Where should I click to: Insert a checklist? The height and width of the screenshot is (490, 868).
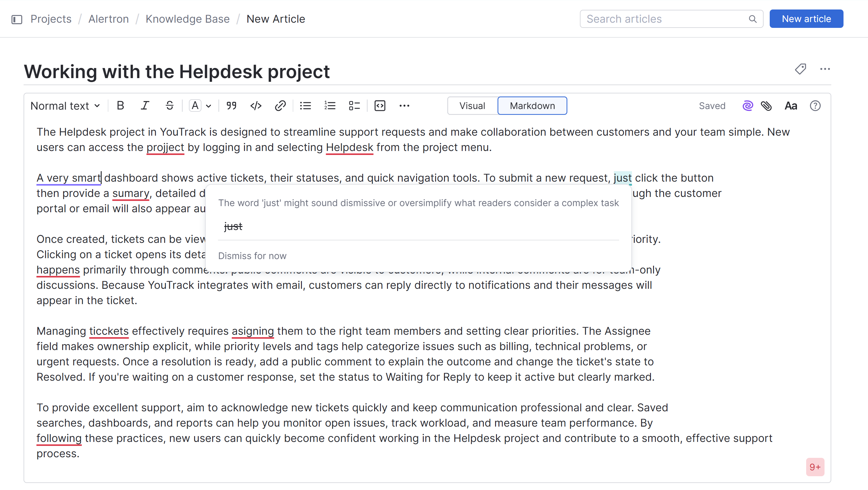pos(355,106)
